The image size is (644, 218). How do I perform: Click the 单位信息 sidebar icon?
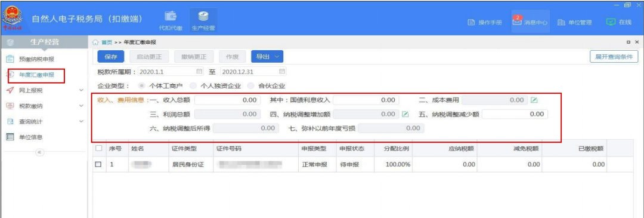click(x=11, y=137)
